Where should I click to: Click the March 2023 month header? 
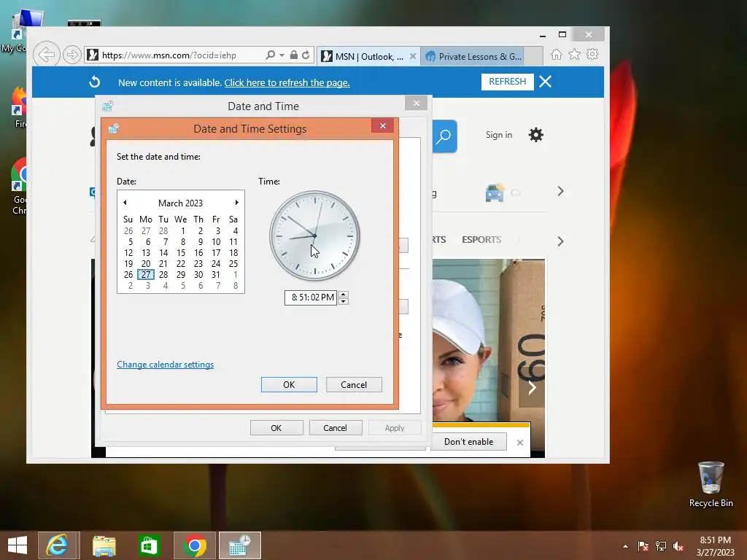click(180, 203)
